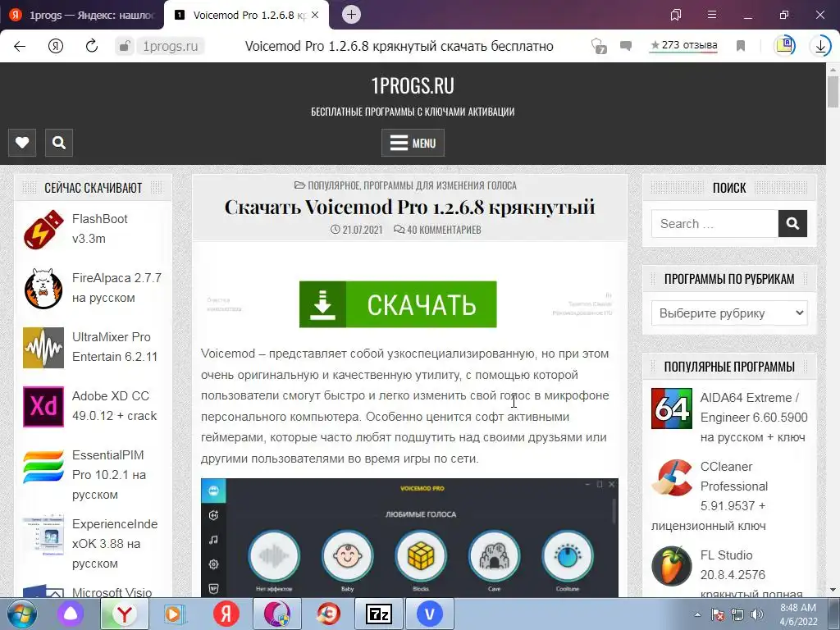
Task: Open the tab manager icon in the title bar
Action: point(676,15)
